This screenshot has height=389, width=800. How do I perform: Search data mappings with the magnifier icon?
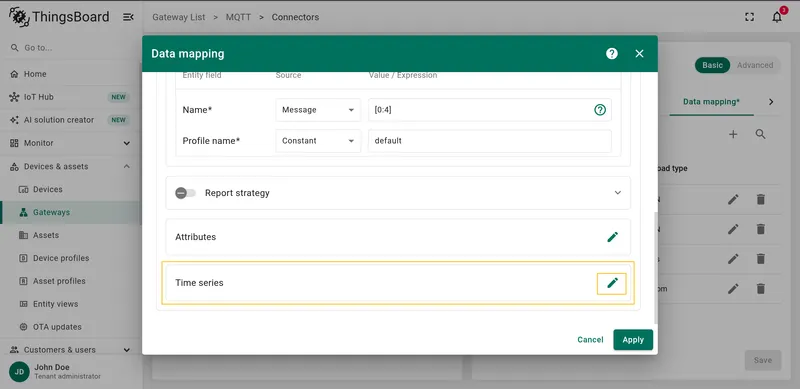click(760, 134)
